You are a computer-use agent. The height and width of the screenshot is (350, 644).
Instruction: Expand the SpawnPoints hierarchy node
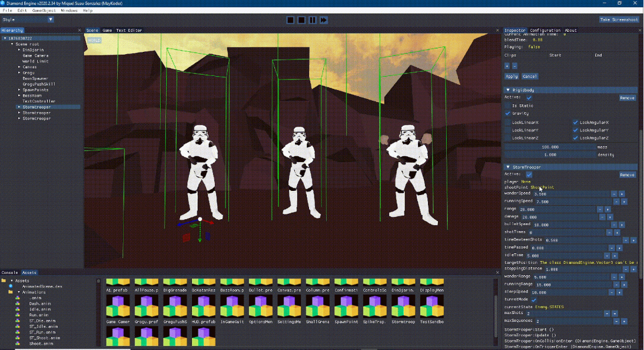[x=19, y=90]
